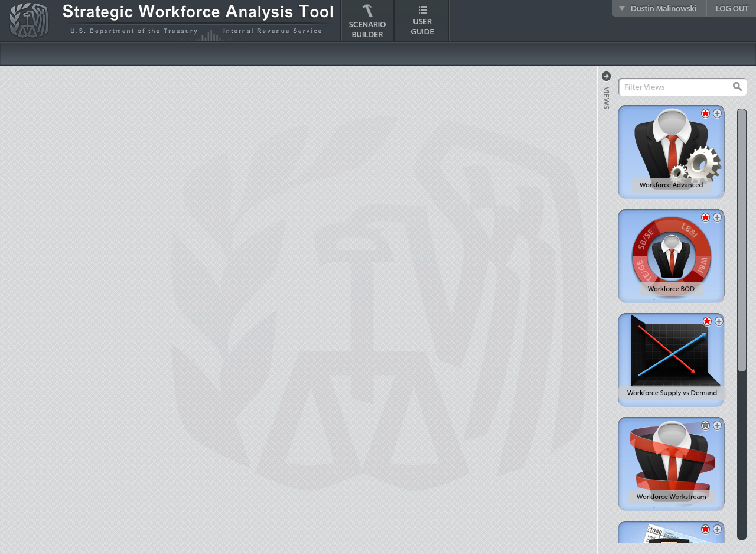Click the IRS logo in header
This screenshot has width=756, height=554.
[29, 21]
